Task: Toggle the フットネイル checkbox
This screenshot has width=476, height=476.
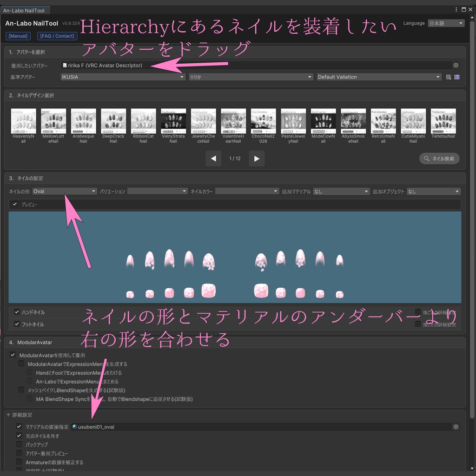Action: click(17, 324)
